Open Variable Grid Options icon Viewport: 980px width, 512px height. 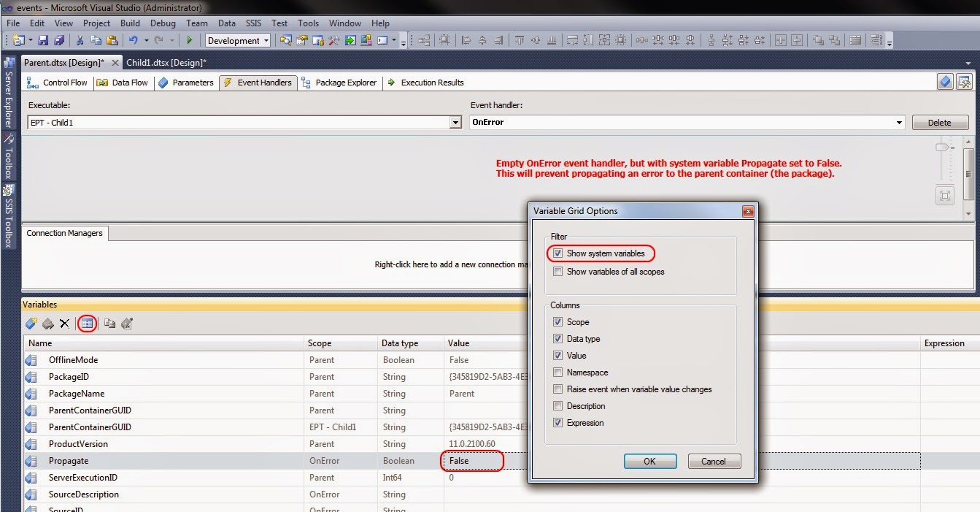point(87,324)
